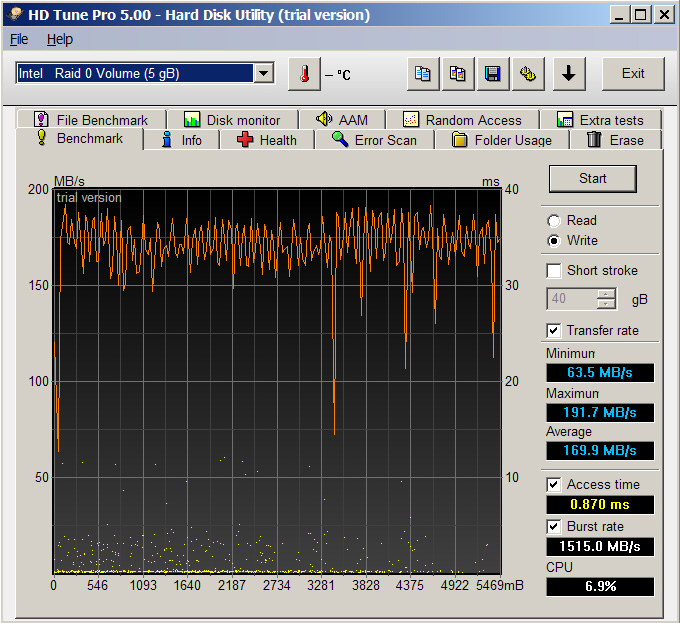680x623 pixels.
Task: Click the thermometer temperature icon
Action: pyautogui.click(x=303, y=74)
